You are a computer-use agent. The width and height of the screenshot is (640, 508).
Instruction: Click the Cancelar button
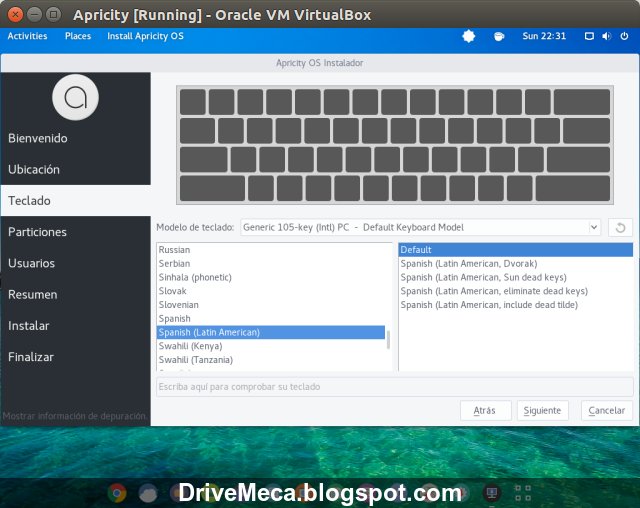tap(607, 410)
